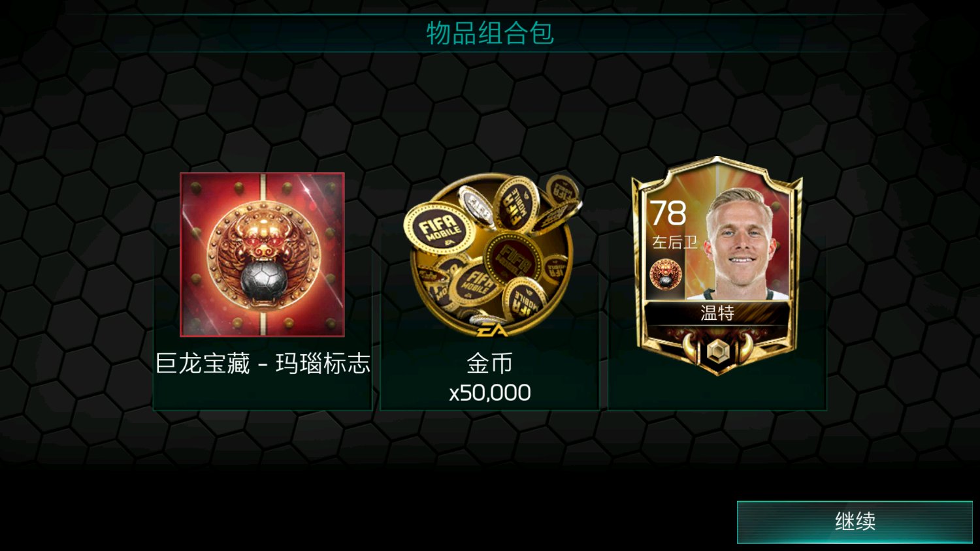Open the 78-rated 温特 player card
Image resolution: width=980 pixels, height=551 pixels.
point(717,266)
